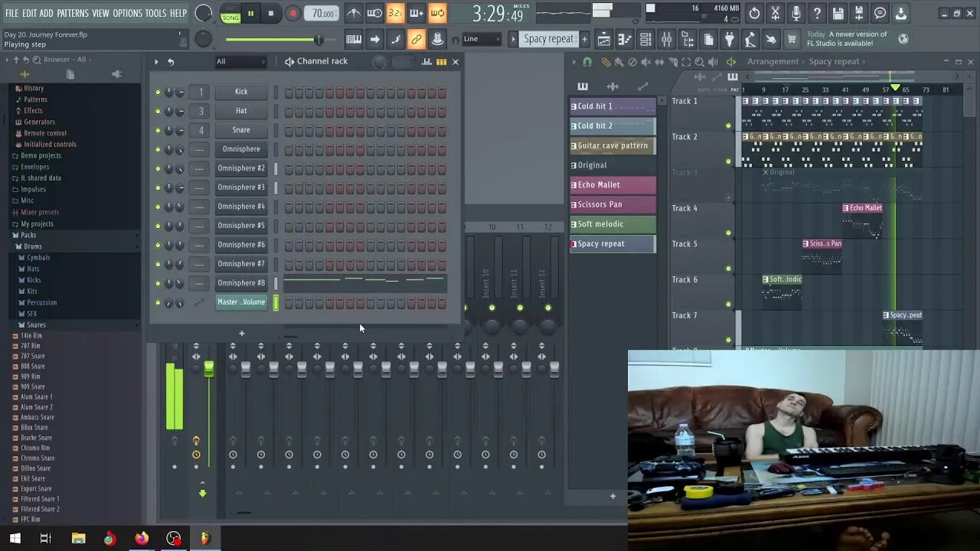Open the channel rack view icon
980x551 pixels.
645,39
